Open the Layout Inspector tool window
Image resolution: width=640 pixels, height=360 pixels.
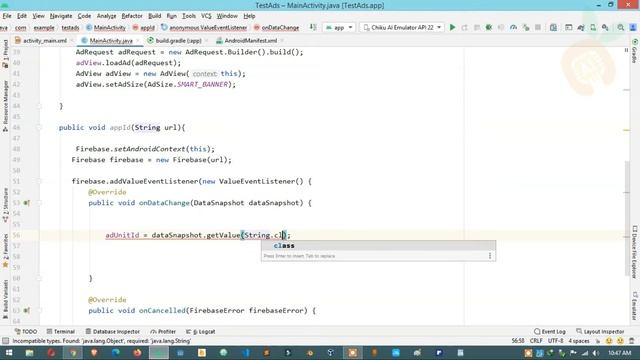(x=600, y=331)
